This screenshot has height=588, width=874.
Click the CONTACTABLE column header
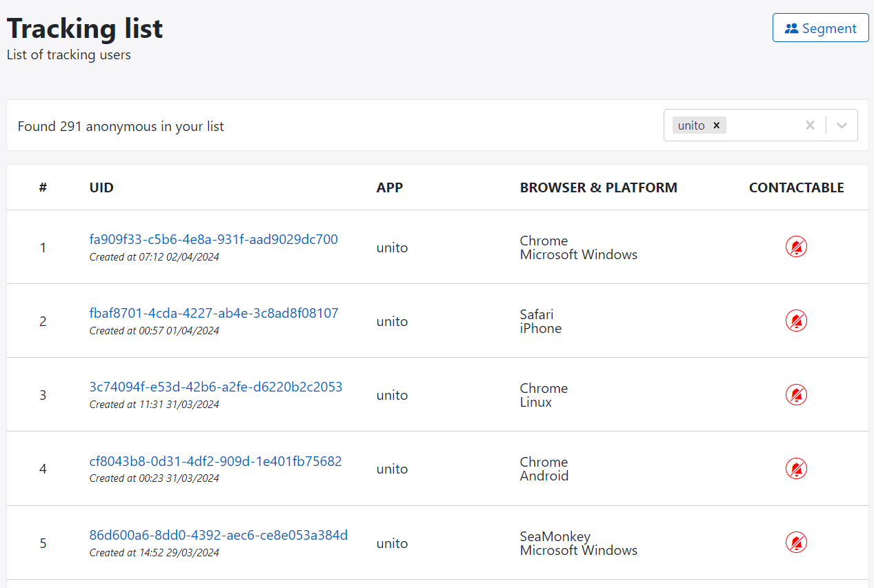(x=796, y=187)
